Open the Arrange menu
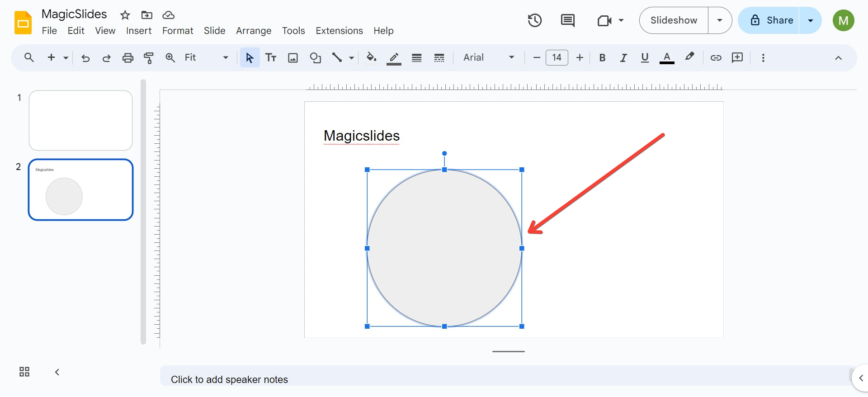 [253, 31]
